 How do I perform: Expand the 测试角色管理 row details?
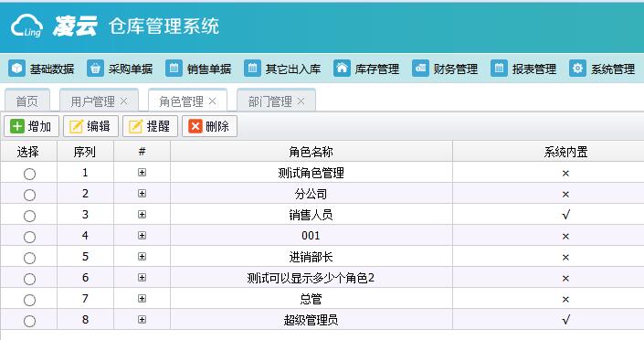(x=143, y=172)
